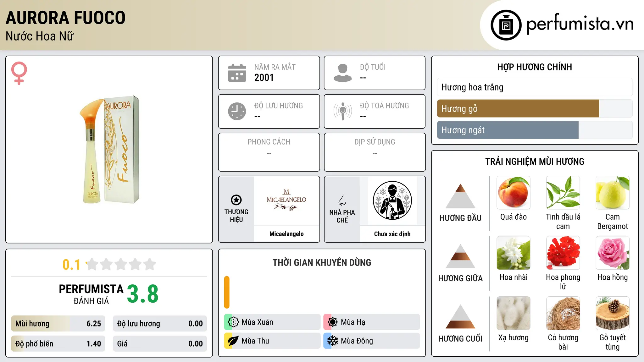
Task: Click the Hương giữa label
Action: point(460,278)
